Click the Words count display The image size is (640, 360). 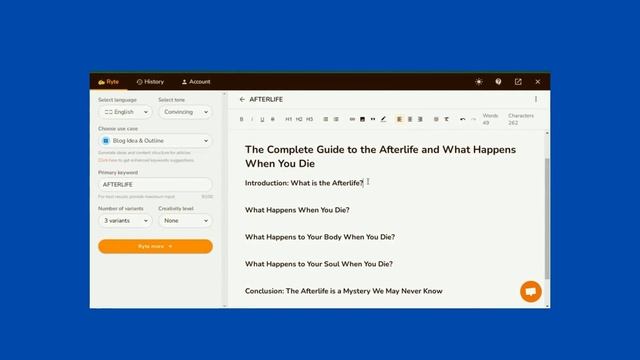[x=490, y=119]
